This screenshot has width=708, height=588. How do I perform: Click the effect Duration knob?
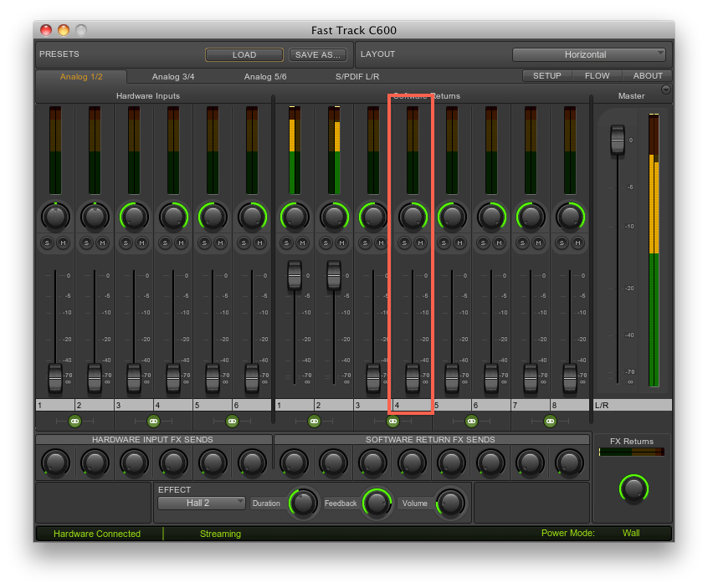[303, 503]
